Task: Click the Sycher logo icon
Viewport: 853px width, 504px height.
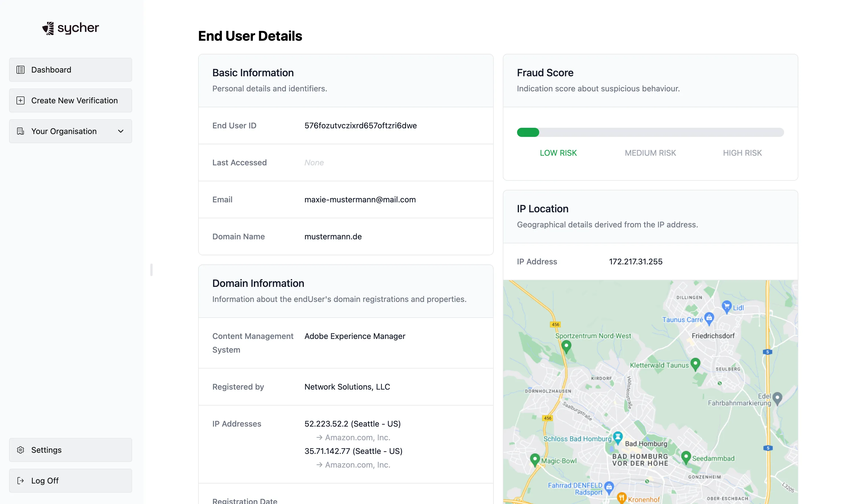Action: 48,28
